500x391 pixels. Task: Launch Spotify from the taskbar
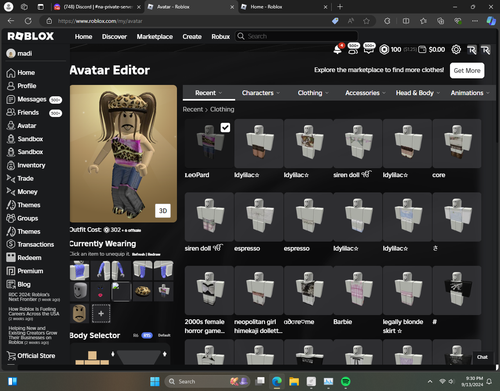point(346,381)
